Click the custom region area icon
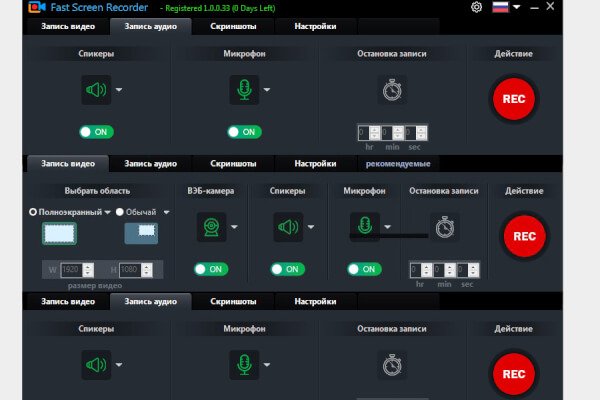 141,233
